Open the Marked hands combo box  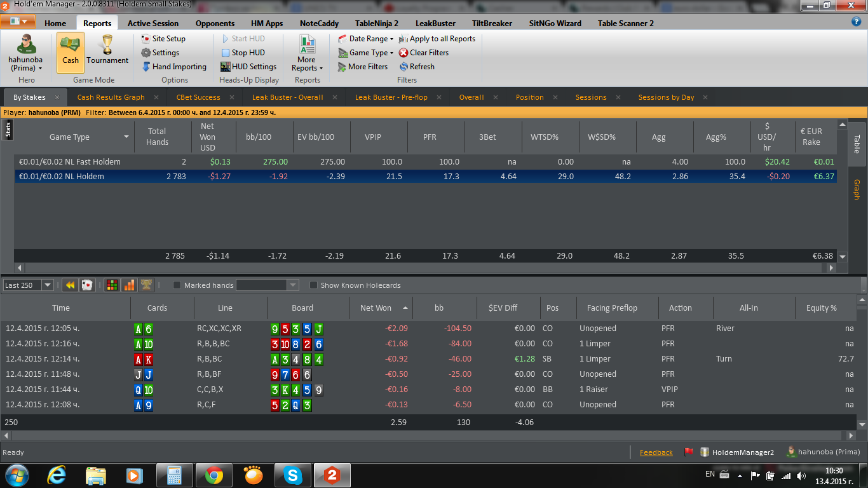point(267,285)
